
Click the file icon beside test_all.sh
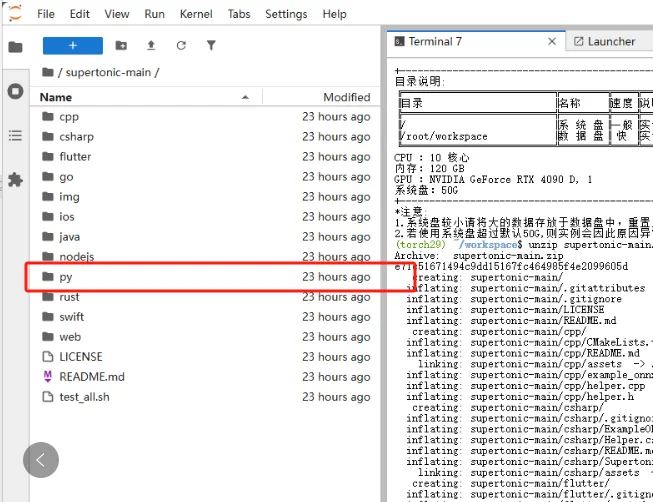pyautogui.click(x=48, y=397)
